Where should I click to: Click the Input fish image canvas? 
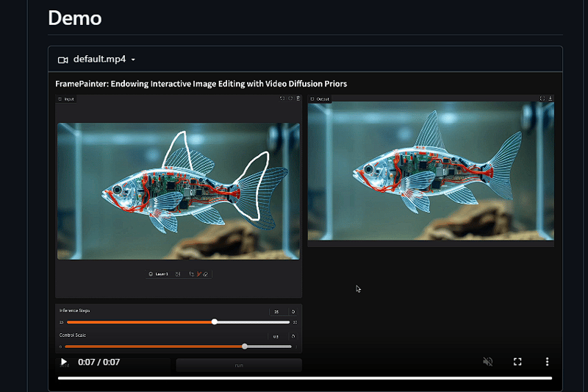pyautogui.click(x=179, y=191)
